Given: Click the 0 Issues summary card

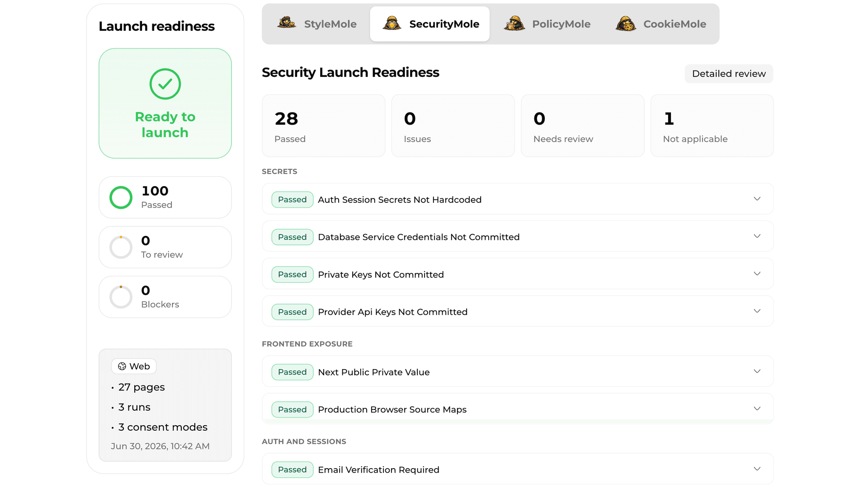Looking at the screenshot, I should click(453, 126).
